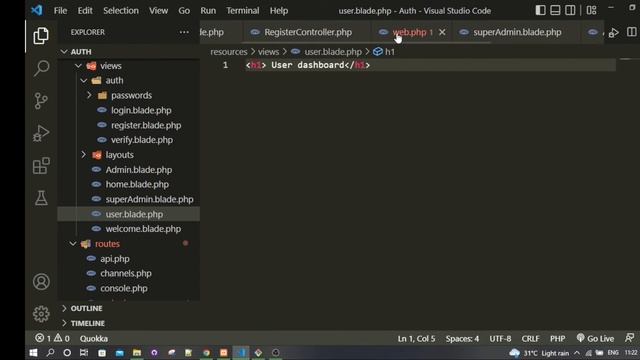Toggle the secondary side bar layout icon
The image size is (640, 360).
[x=570, y=10]
